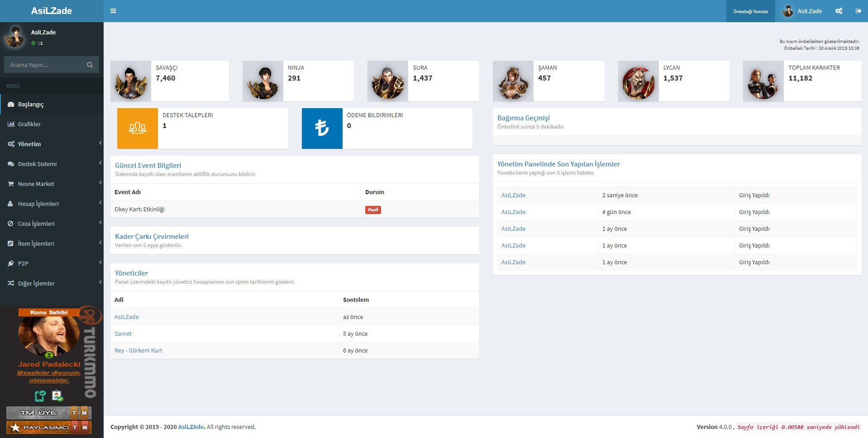Expand the Ceza İşlemleri submenu
This screenshot has width=868, height=438.
coord(52,224)
